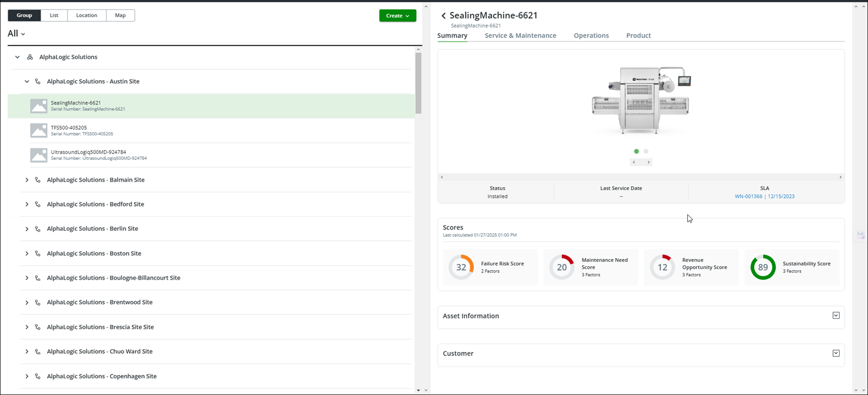The width and height of the screenshot is (868, 395).
Task: Click the sealing machine product image
Action: [641, 100]
